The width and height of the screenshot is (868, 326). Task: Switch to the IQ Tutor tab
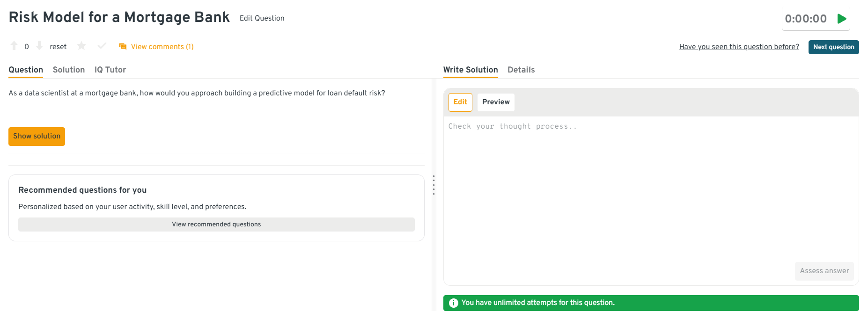pyautogui.click(x=110, y=70)
